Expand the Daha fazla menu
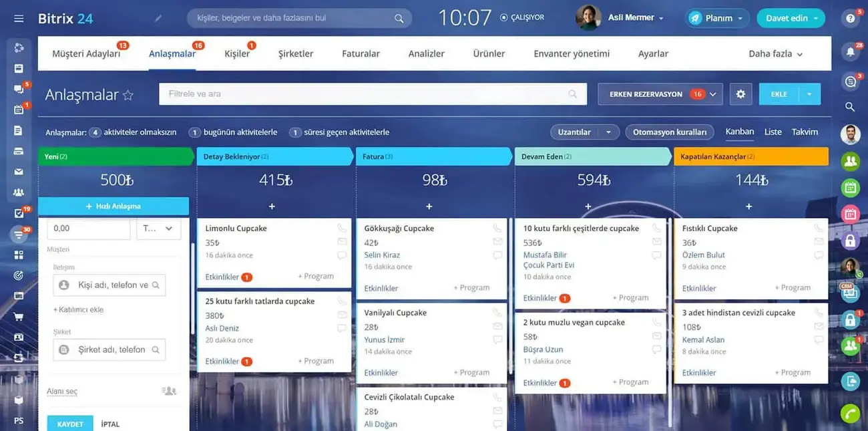868x431 pixels. pos(775,53)
